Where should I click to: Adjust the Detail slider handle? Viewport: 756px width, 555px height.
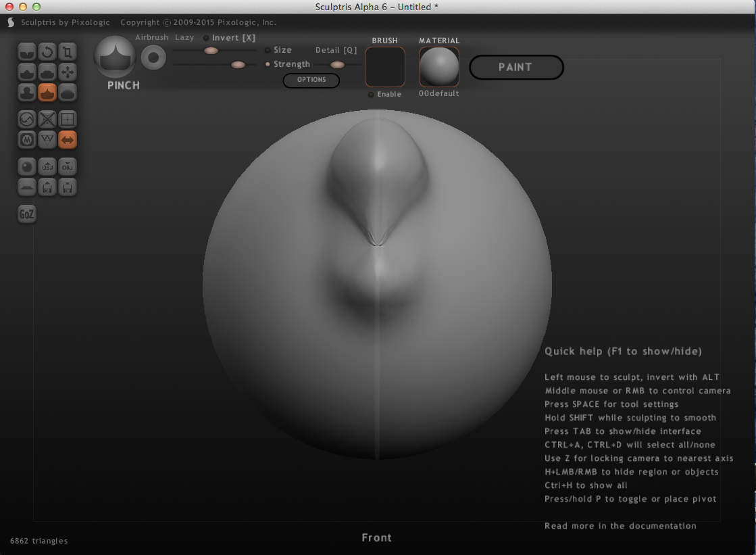(x=337, y=65)
